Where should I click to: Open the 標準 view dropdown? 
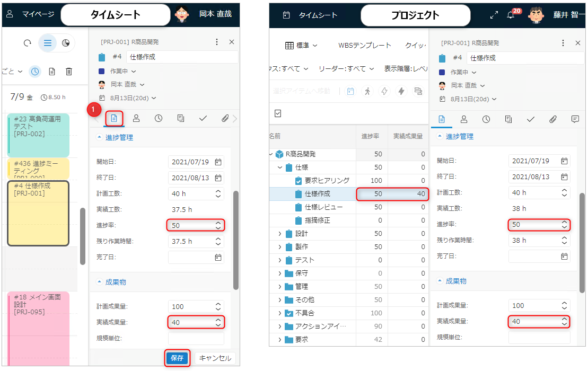coord(301,46)
